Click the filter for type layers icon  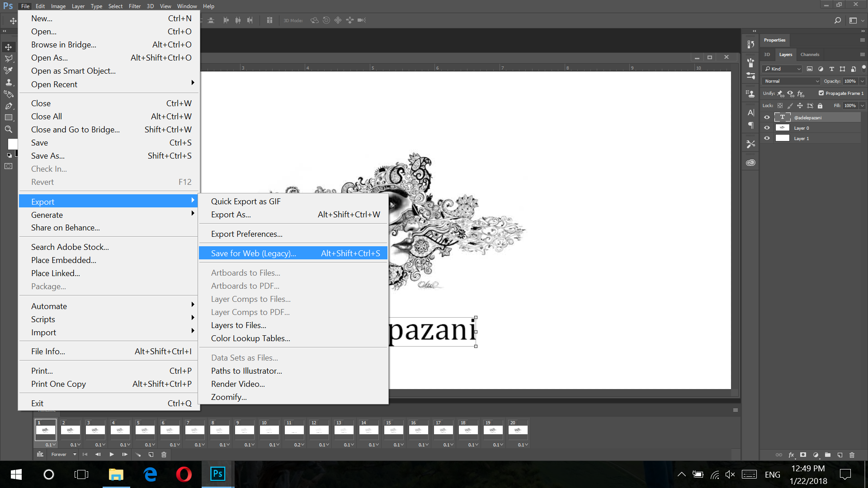pos(832,69)
